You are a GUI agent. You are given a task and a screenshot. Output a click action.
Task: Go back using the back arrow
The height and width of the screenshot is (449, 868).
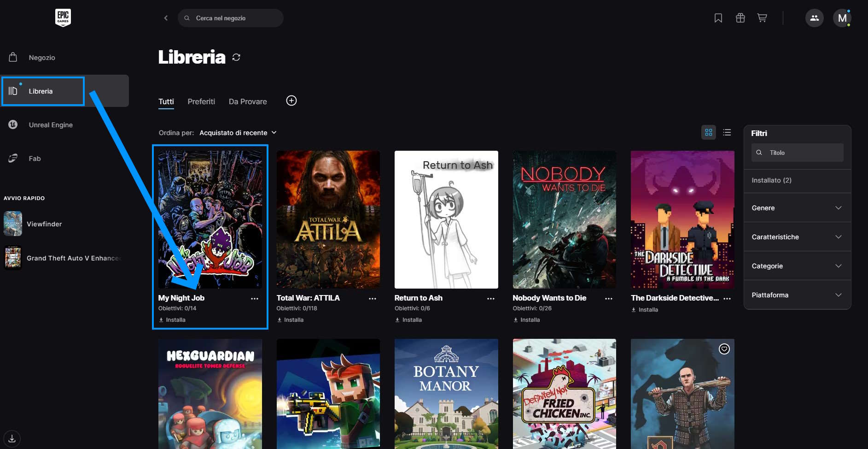click(x=166, y=18)
